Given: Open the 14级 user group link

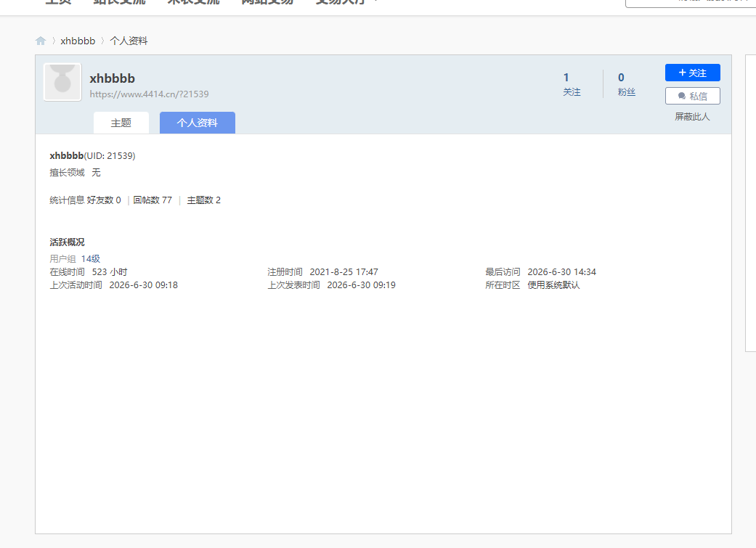Looking at the screenshot, I should coord(91,259).
